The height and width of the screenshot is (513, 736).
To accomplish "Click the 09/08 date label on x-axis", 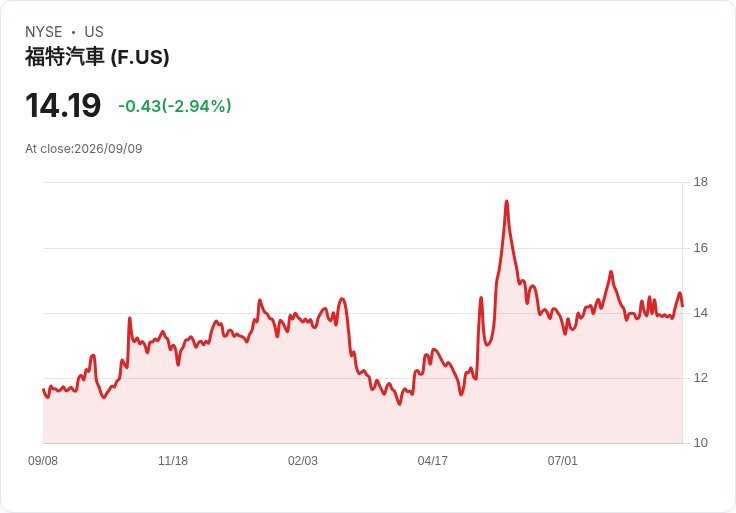I will coord(43,461).
